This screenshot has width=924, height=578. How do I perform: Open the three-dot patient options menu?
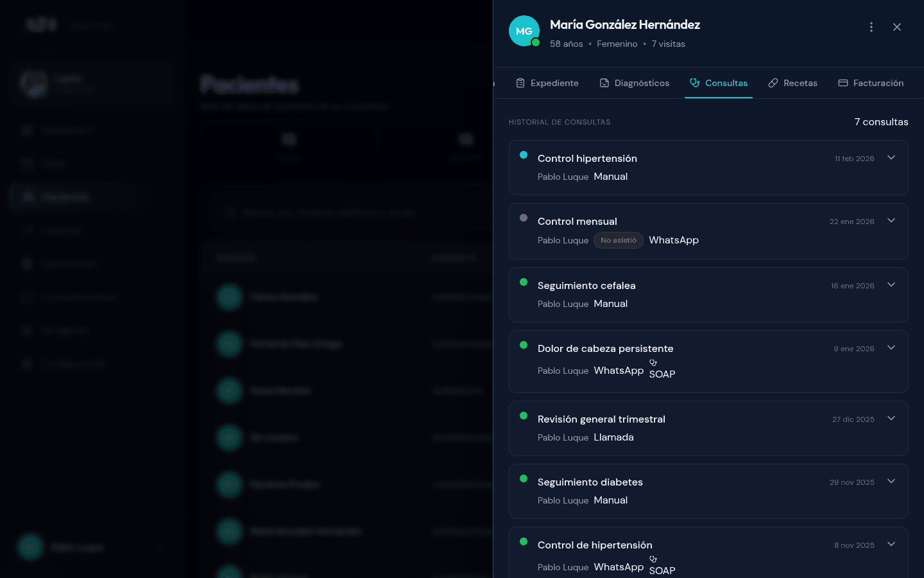[871, 27]
